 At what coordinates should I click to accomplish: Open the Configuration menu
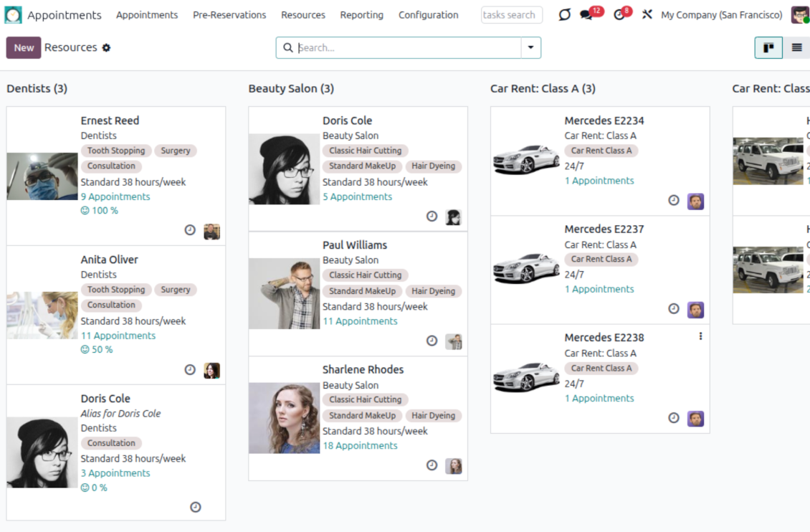pos(428,15)
